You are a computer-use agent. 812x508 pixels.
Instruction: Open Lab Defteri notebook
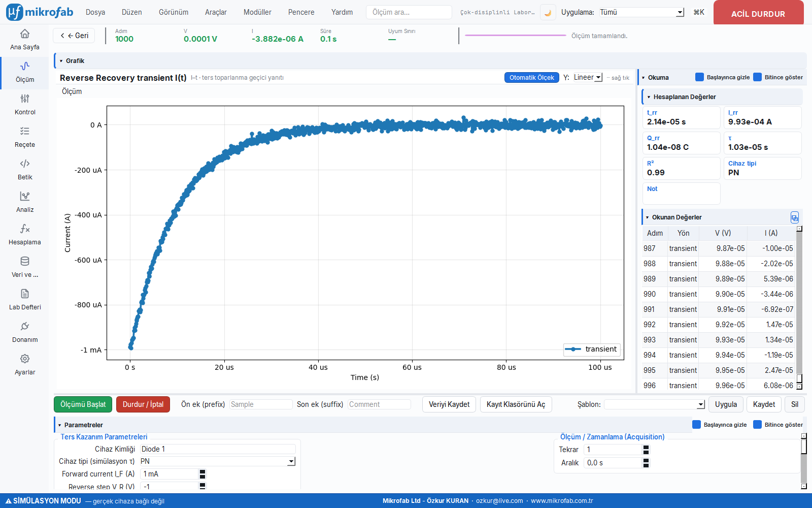click(24, 300)
